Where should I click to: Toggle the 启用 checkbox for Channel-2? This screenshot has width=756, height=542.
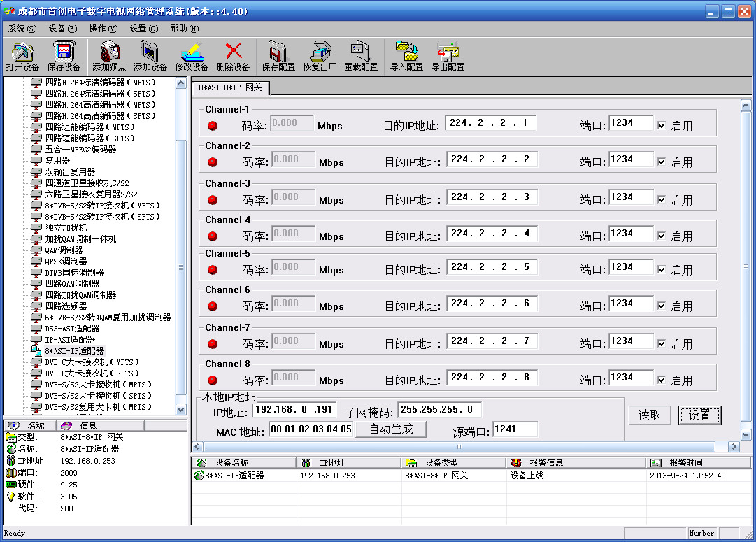[662, 162]
